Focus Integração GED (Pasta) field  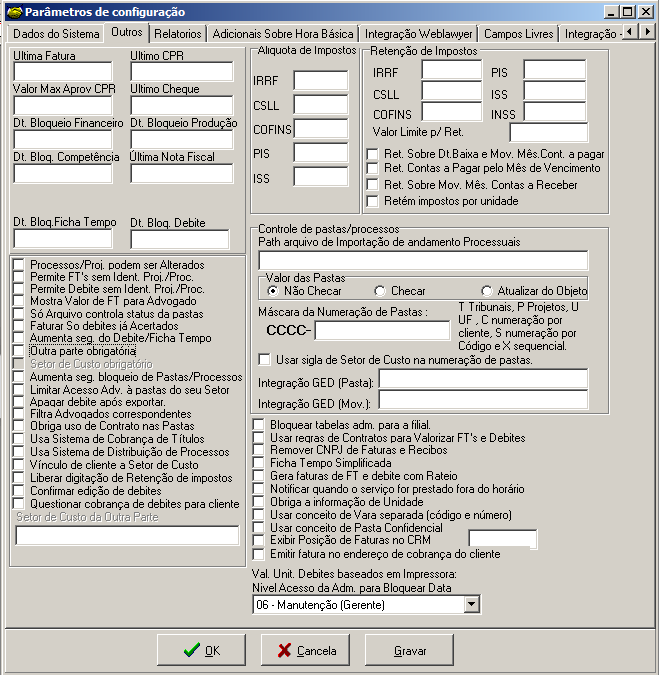click(483, 379)
